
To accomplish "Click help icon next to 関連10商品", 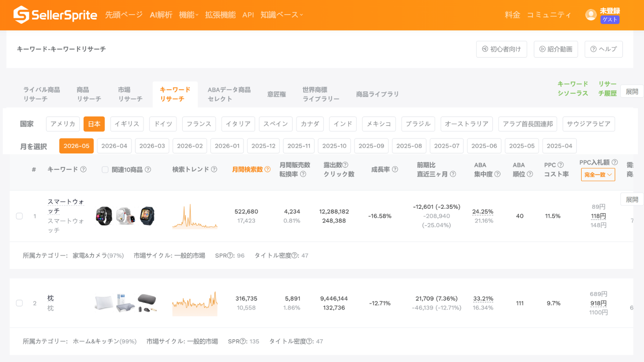I will point(148,169).
